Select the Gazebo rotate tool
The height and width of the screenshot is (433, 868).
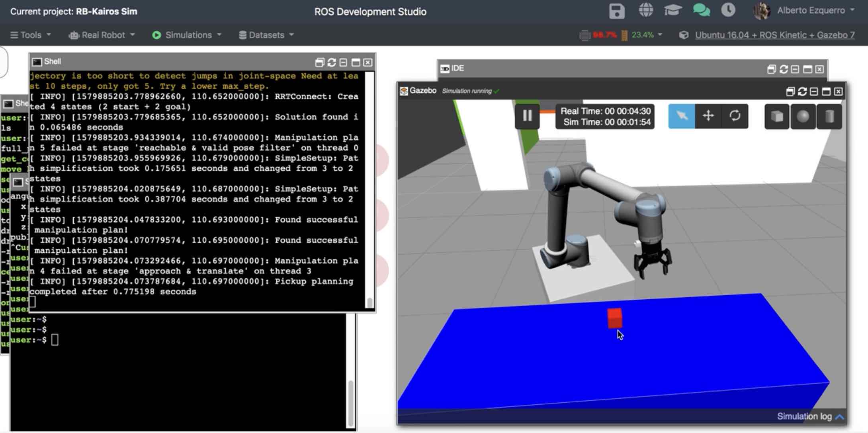[x=735, y=116]
